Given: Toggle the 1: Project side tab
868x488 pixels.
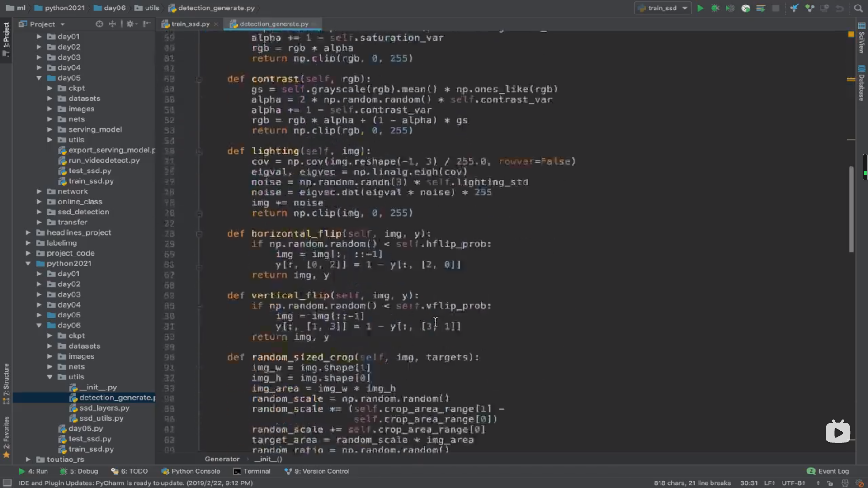Looking at the screenshot, I should click(x=6, y=39).
